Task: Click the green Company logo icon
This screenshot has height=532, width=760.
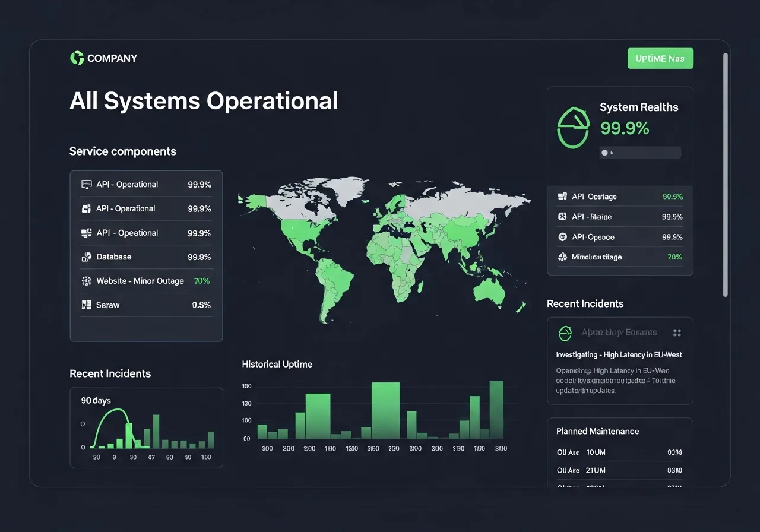Action: (77, 58)
